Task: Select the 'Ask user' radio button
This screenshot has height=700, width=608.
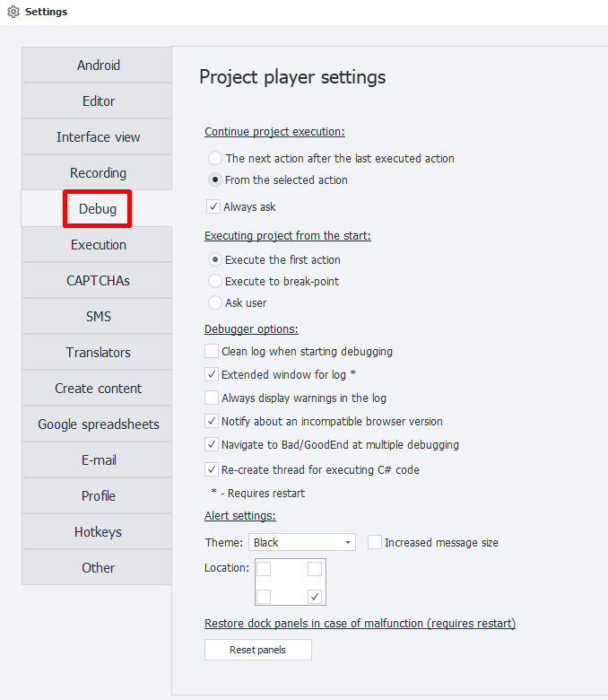Action: click(215, 302)
